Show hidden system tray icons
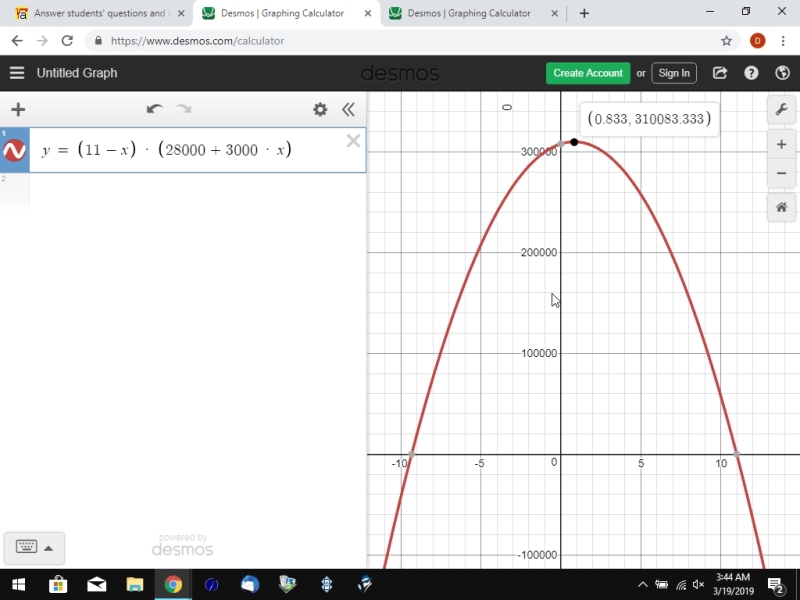This screenshot has height=600, width=800. pyautogui.click(x=643, y=585)
